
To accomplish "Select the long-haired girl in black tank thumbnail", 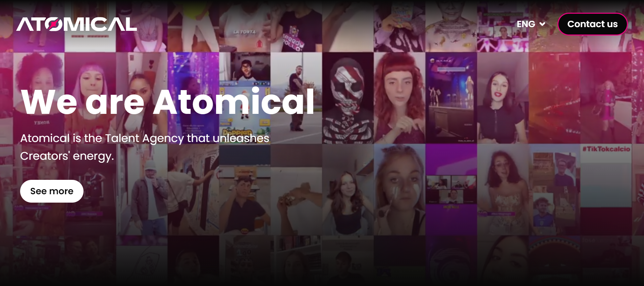I will 348,190.
